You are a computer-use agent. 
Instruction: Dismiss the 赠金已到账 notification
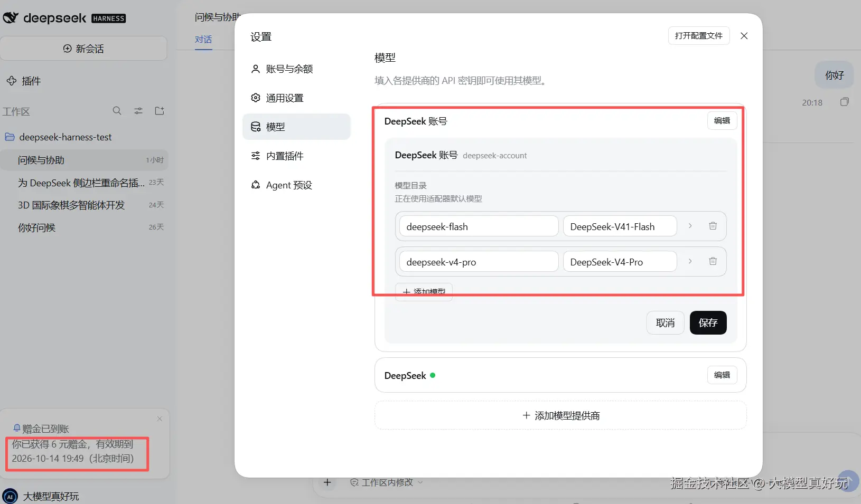click(160, 419)
